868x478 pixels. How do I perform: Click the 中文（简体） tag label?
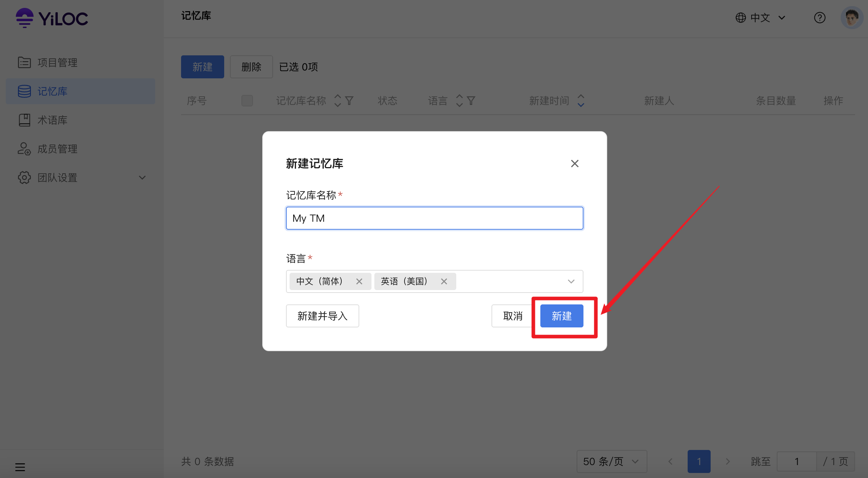coord(319,281)
